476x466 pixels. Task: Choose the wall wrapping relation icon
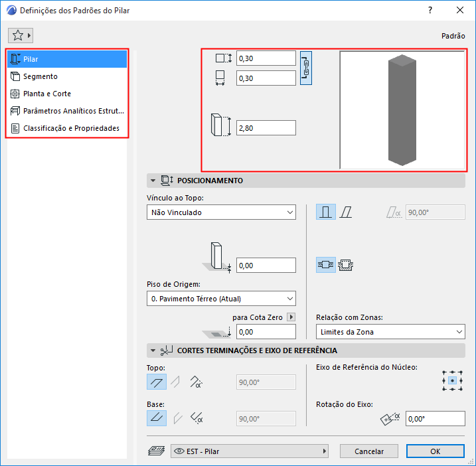pos(326,265)
